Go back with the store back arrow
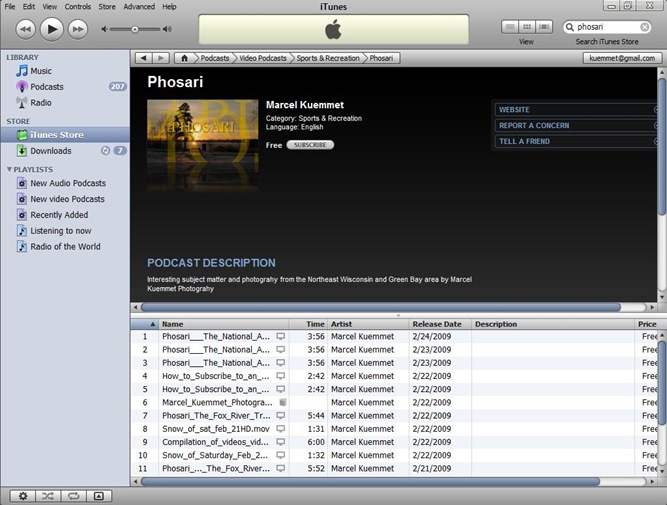The height and width of the screenshot is (505, 667). point(144,58)
